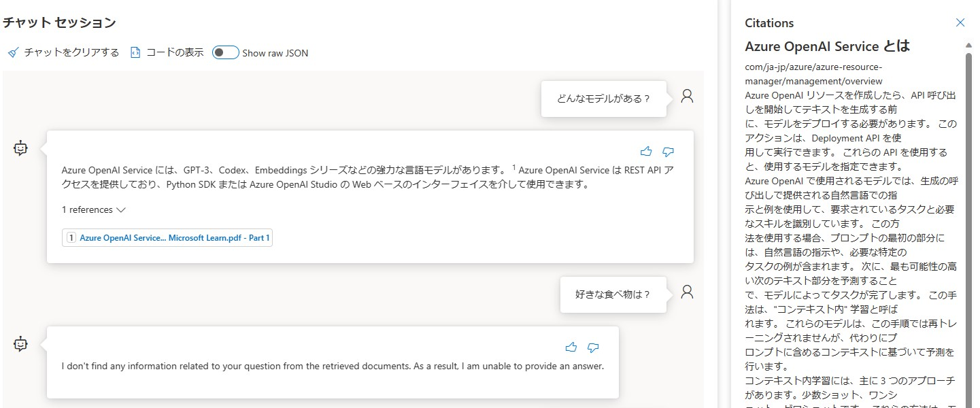This screenshot has width=980, height=408.
Task: Click the Citations panel scrollbar
Action: [969, 224]
